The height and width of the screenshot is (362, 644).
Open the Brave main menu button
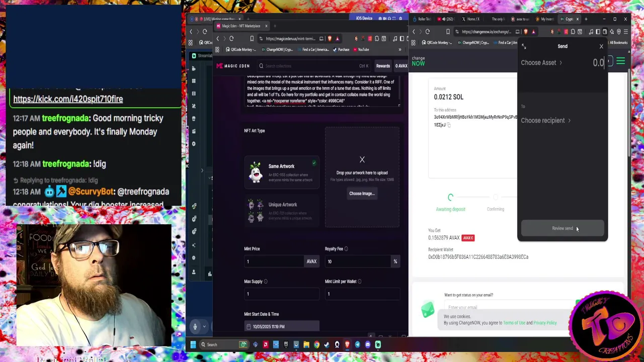coord(626,32)
